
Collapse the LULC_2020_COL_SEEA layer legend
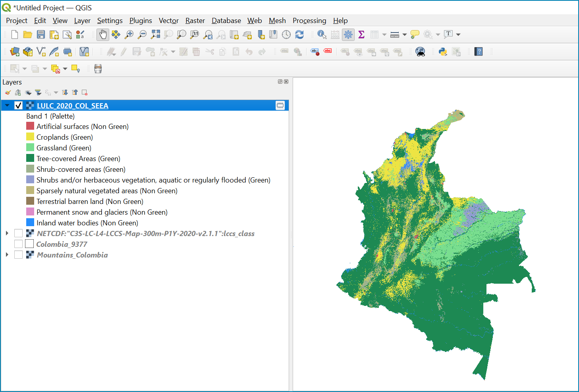click(x=7, y=106)
